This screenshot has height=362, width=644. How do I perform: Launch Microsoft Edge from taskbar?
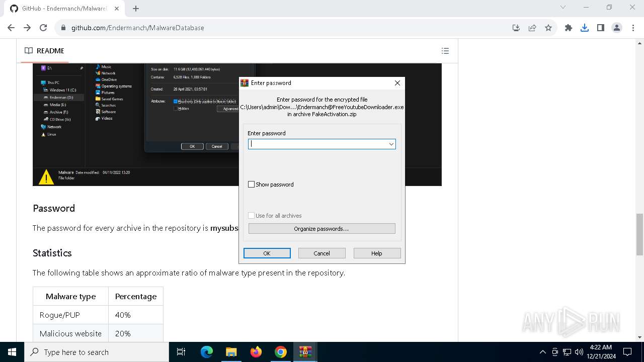(207, 352)
